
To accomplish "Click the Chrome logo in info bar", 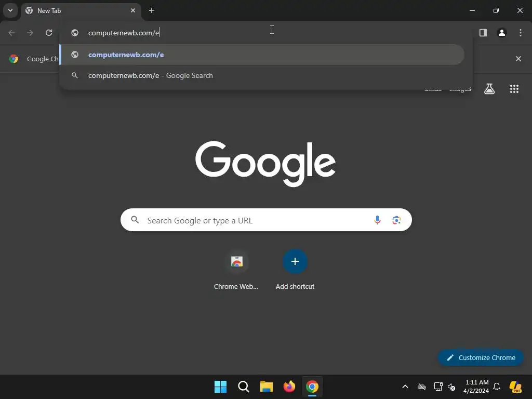I will tap(14, 59).
